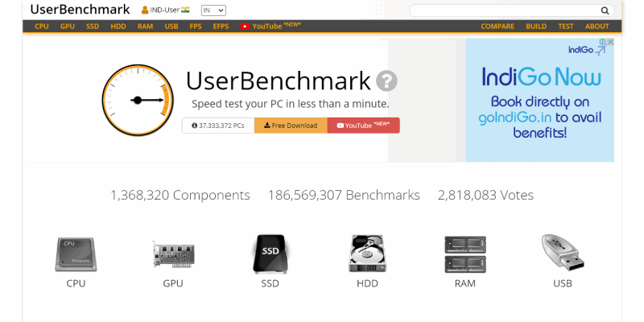Click the search magnifier icon
The width and height of the screenshot is (644, 322).
[x=605, y=10]
